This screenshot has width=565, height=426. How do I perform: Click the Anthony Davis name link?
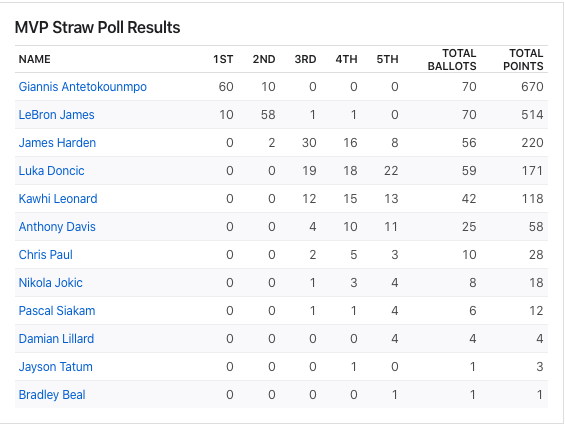[x=57, y=227]
